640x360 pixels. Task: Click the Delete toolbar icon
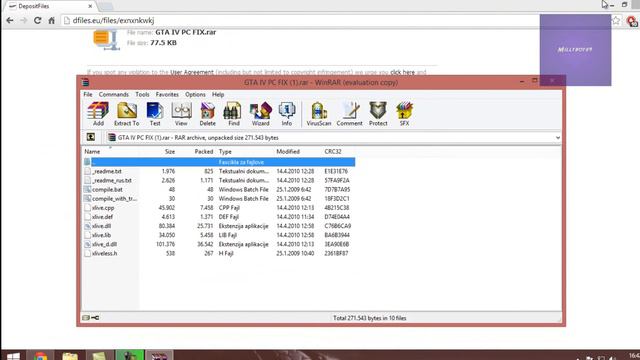coord(207,114)
